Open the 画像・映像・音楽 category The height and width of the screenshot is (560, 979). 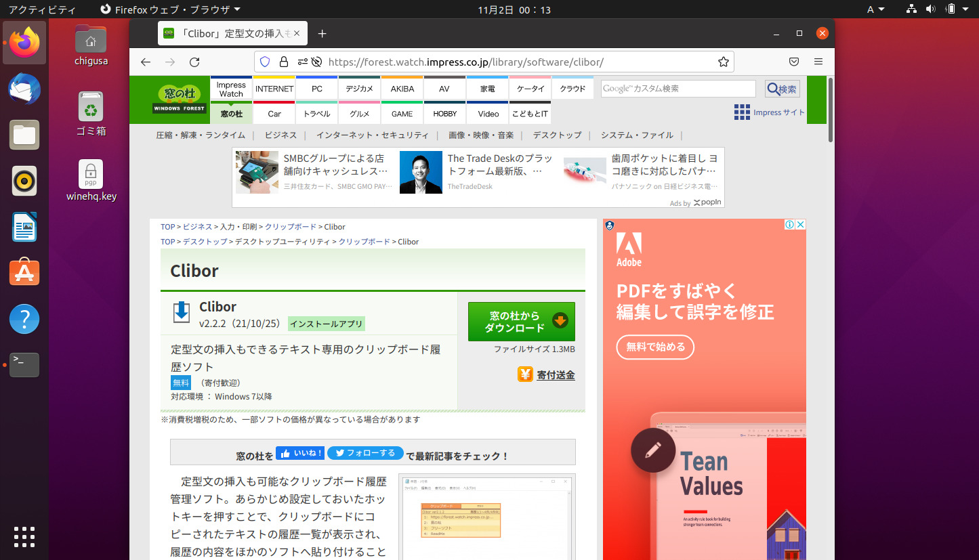point(481,135)
